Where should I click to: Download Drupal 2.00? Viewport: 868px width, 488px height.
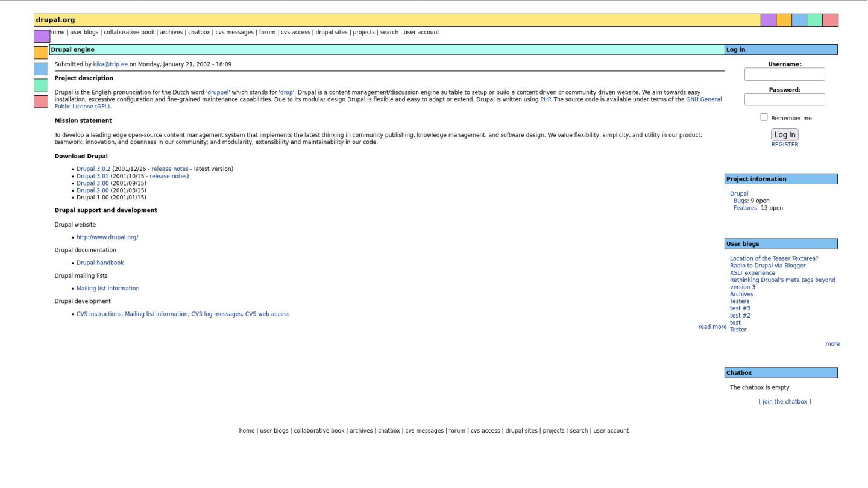pyautogui.click(x=93, y=190)
